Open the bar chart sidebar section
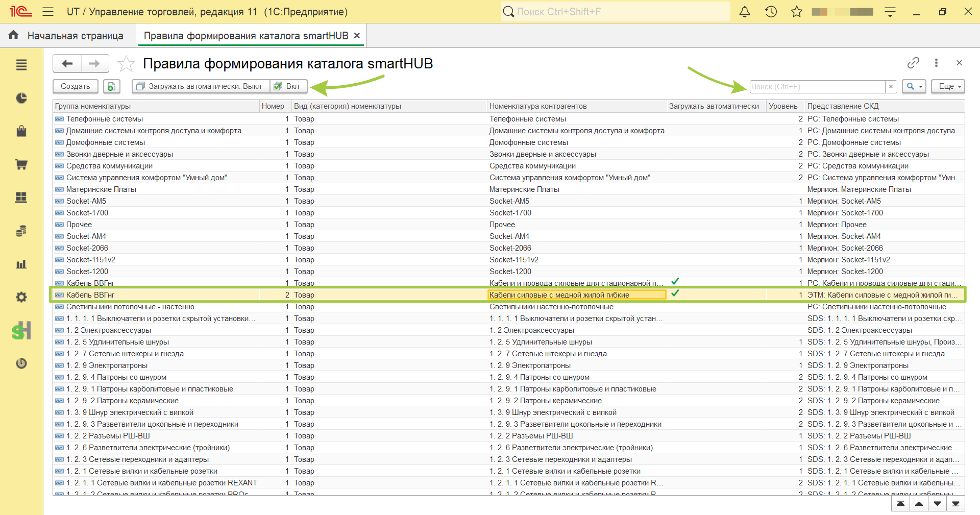Image resolution: width=980 pixels, height=515 pixels. pyautogui.click(x=21, y=264)
